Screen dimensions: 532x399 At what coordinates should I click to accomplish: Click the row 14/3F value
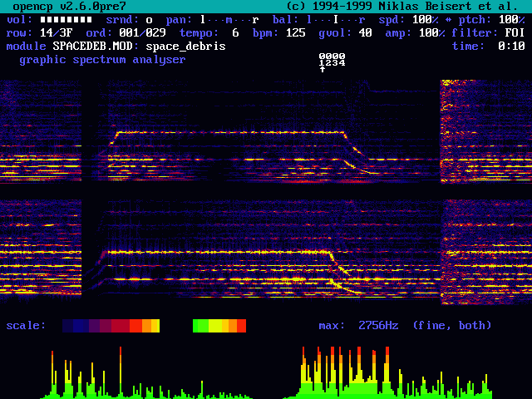(x=56, y=33)
